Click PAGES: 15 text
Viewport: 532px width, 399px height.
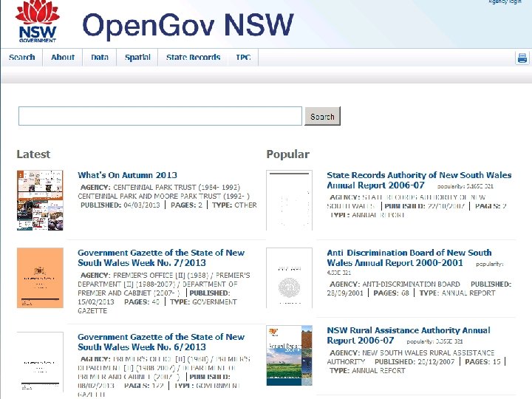point(482,361)
